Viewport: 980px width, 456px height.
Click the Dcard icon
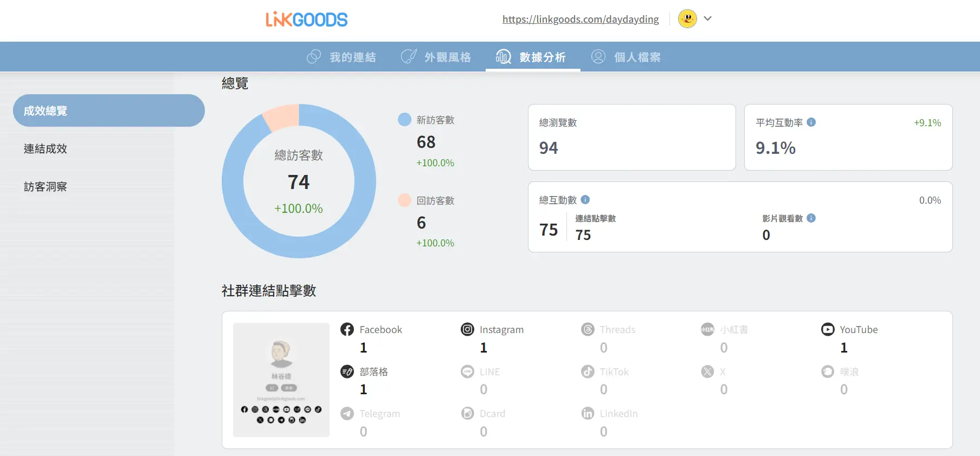[467, 413]
